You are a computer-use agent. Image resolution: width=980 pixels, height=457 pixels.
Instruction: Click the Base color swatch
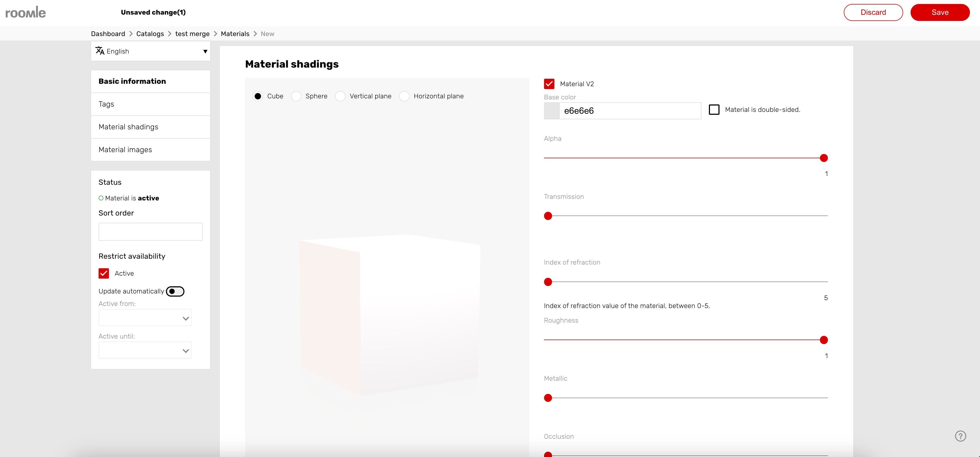pos(552,111)
